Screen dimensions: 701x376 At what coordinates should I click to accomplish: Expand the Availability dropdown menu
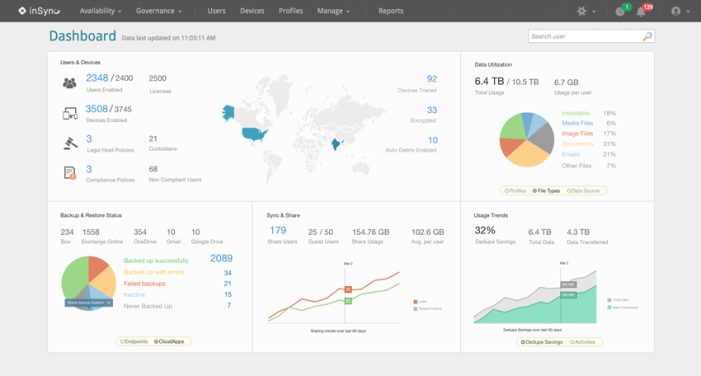[x=100, y=11]
